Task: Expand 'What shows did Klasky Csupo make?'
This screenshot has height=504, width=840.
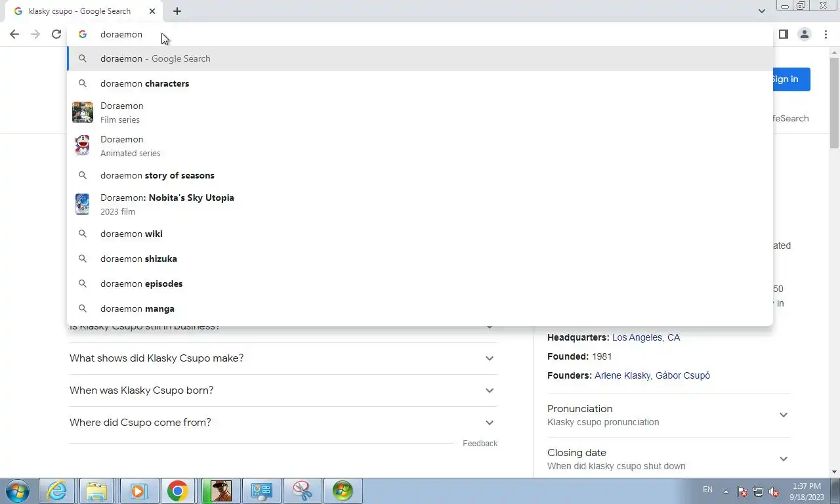Action: 283,358
